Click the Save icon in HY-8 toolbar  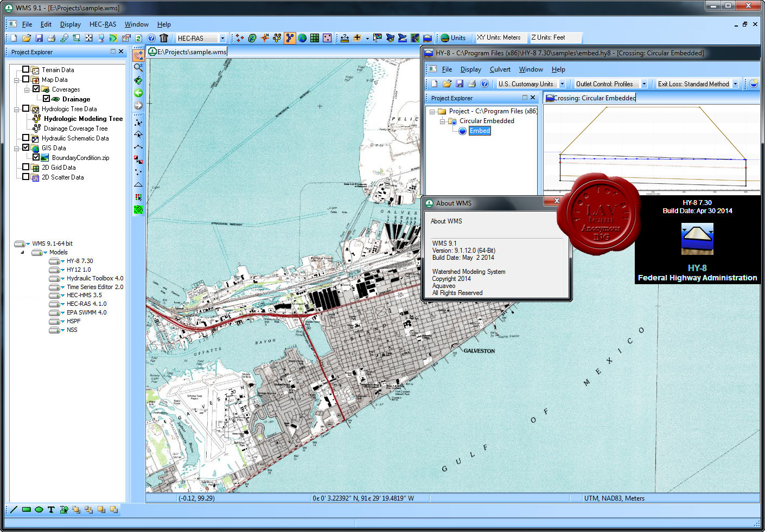460,84
